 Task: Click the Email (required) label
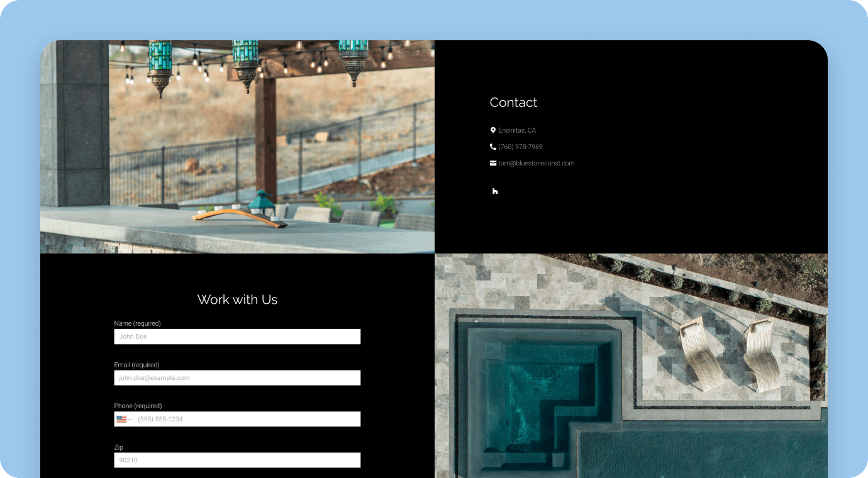(x=136, y=365)
